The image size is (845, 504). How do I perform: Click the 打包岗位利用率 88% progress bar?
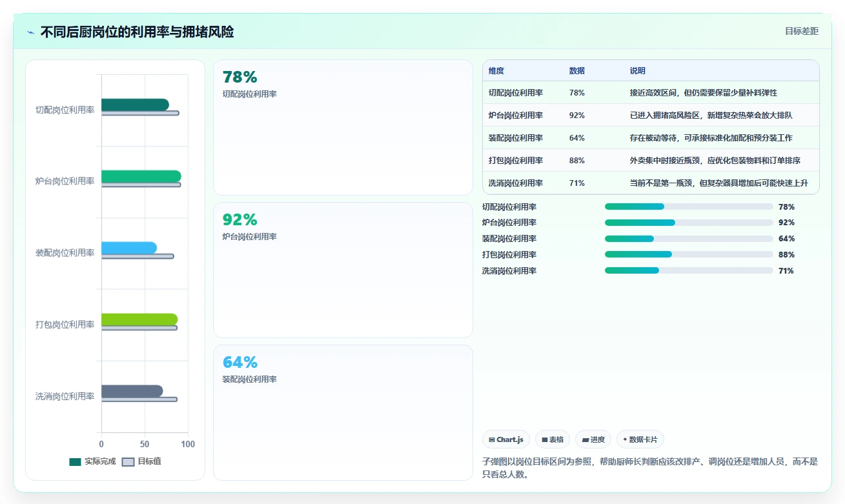click(x=689, y=255)
